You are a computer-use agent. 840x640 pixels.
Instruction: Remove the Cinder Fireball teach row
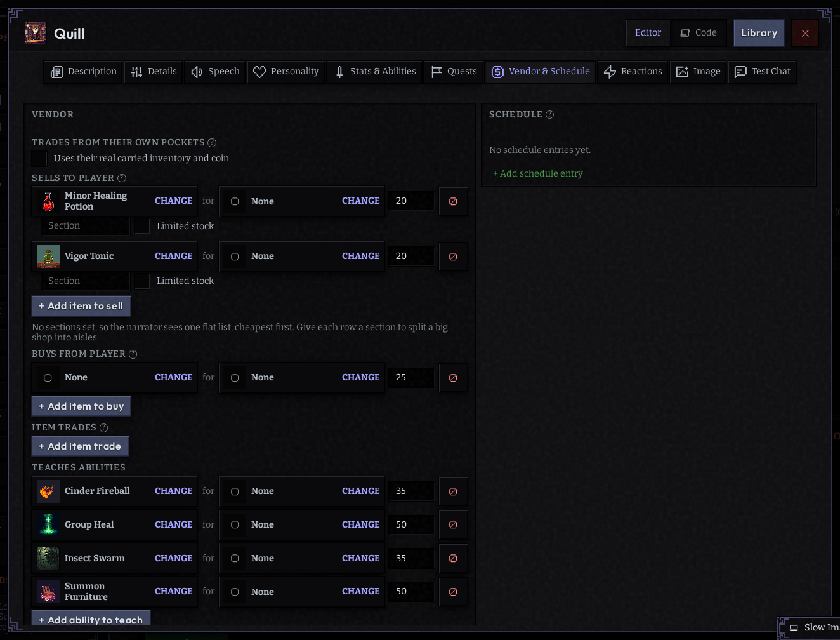[453, 491]
